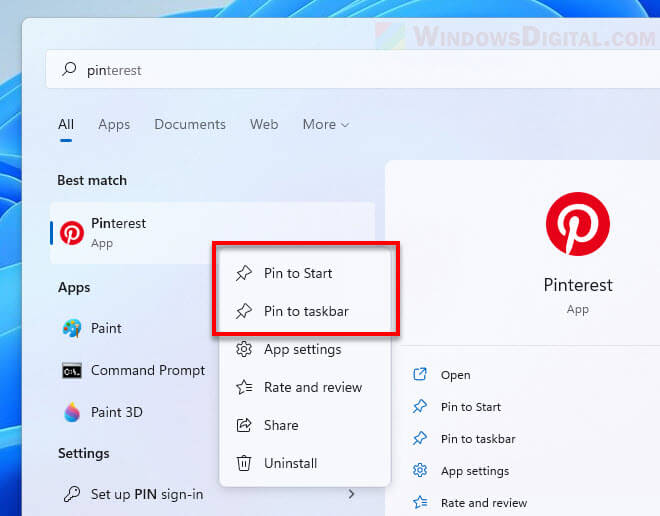
Task: Click blue pin icon beside Pin to Start in preview pane
Action: (420, 407)
